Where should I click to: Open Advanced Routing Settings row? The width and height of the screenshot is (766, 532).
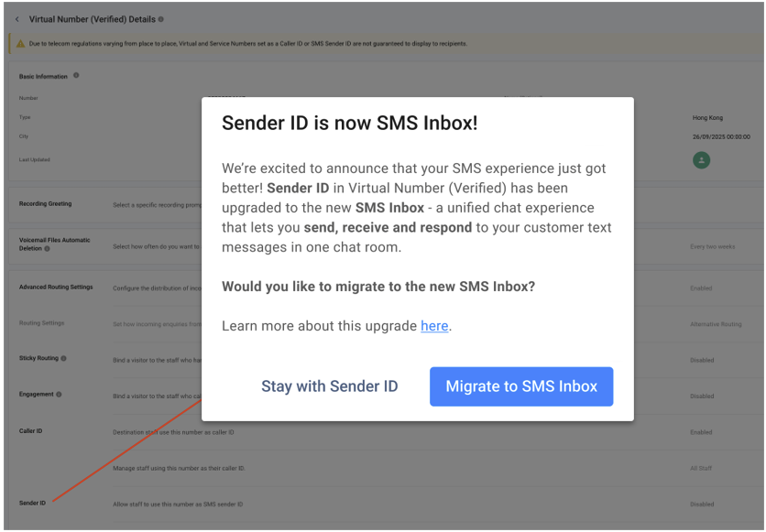click(x=56, y=288)
